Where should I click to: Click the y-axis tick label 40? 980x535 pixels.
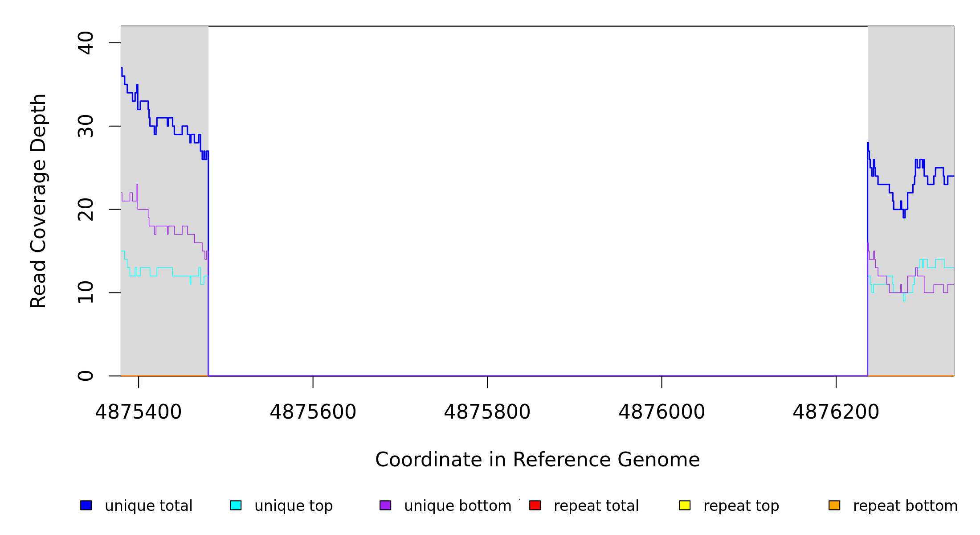pos(86,43)
